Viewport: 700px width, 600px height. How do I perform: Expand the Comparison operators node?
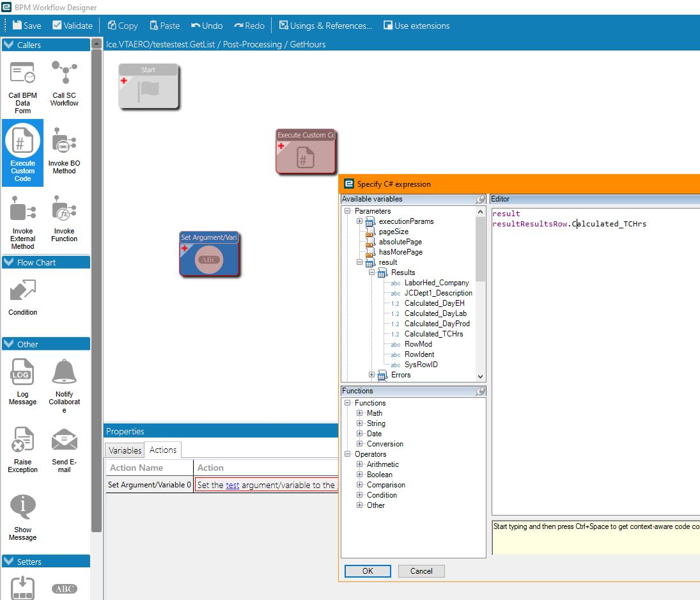[359, 485]
